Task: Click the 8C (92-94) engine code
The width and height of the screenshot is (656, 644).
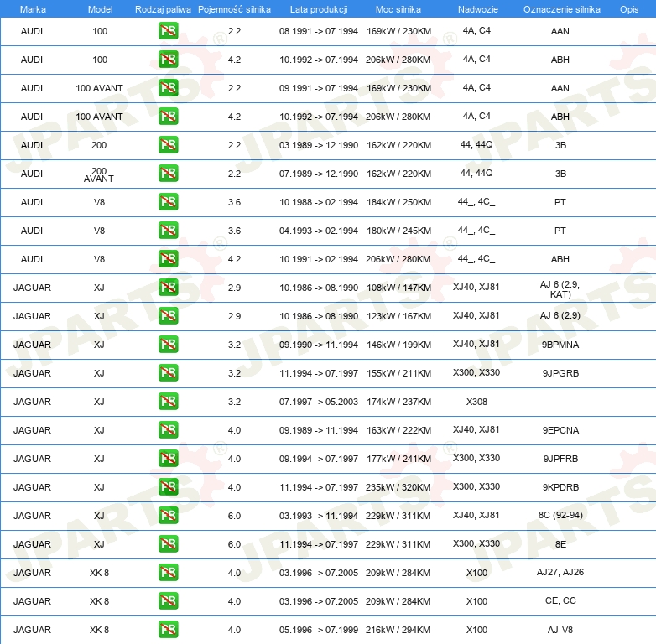Action: pos(560,515)
